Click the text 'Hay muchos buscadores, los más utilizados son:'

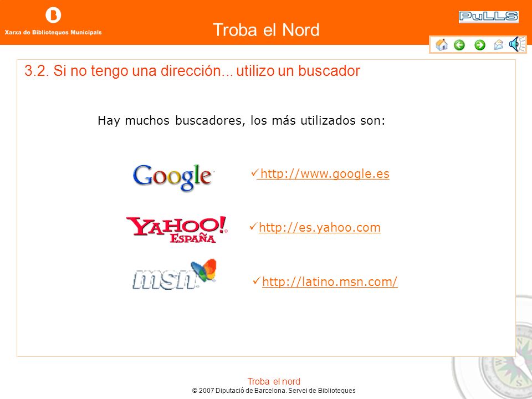(242, 120)
